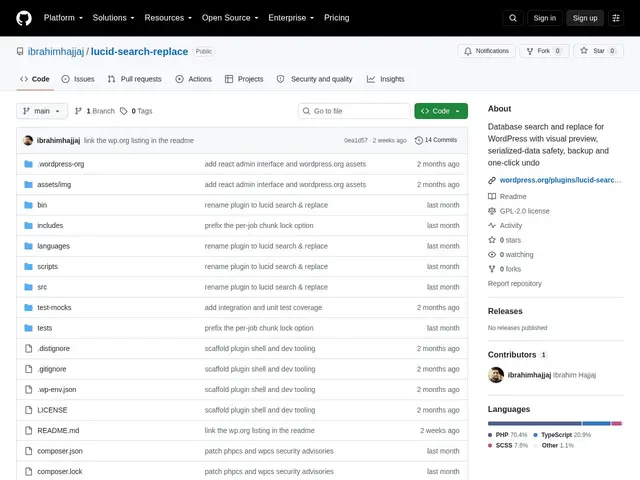Switch to the Projects tab
640x480 pixels.
click(x=244, y=79)
